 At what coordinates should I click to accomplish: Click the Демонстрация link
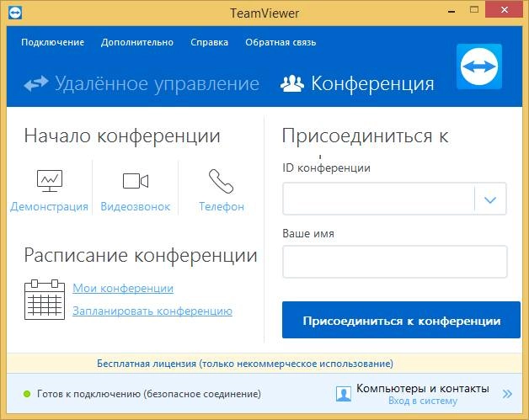click(x=49, y=206)
